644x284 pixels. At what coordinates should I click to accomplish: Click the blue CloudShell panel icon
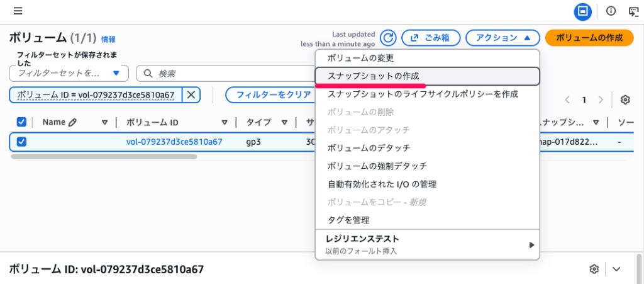pos(583,11)
